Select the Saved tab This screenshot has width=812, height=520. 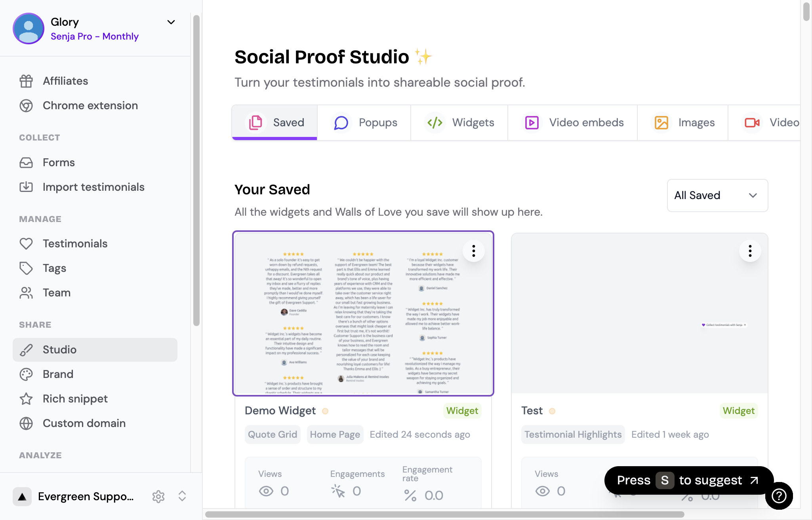click(x=274, y=123)
